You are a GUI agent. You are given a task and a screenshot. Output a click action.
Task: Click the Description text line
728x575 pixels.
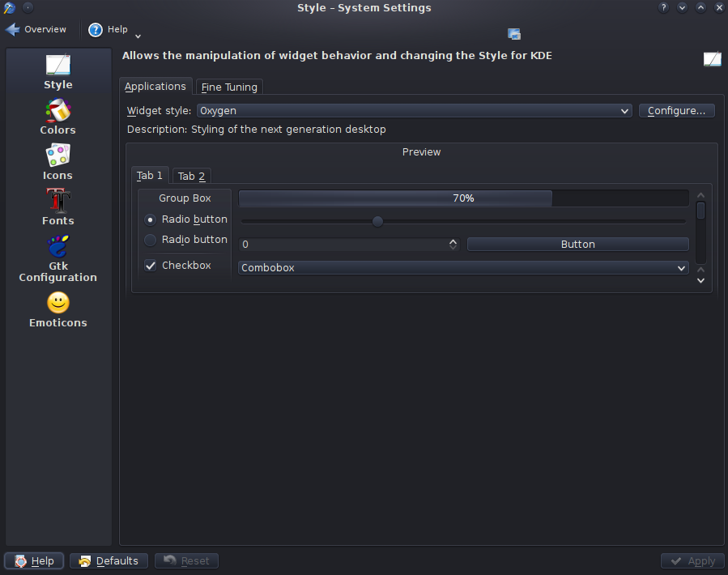tap(256, 129)
